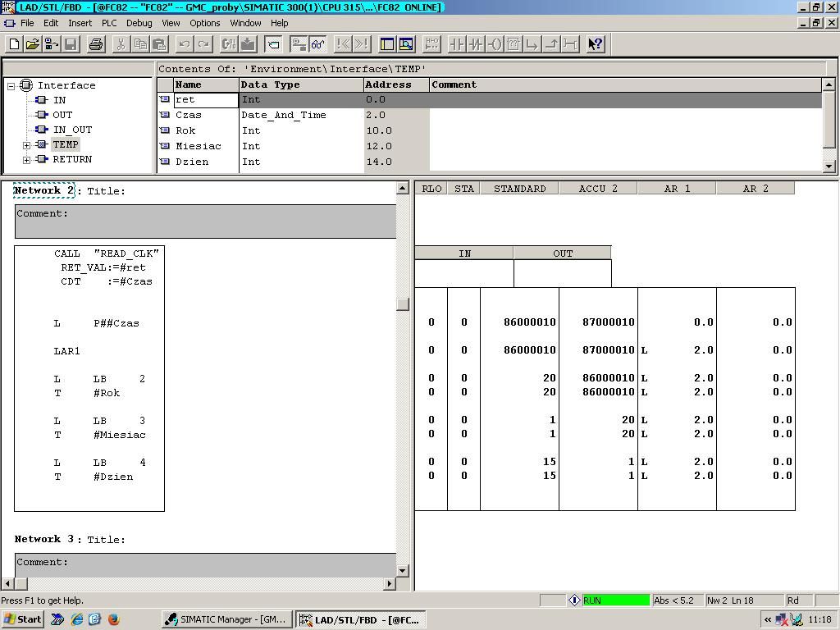Insert an empty box element
Viewport: 840px width, 630px height.
click(514, 44)
